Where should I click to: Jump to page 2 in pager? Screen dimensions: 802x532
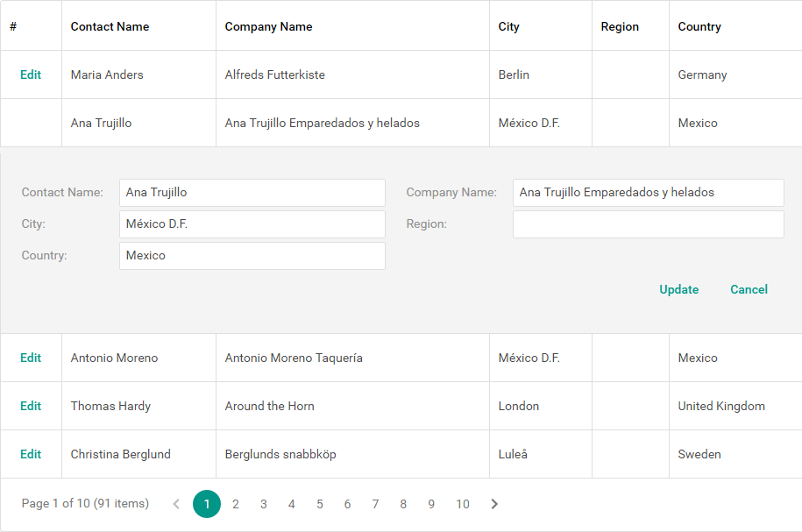point(236,504)
